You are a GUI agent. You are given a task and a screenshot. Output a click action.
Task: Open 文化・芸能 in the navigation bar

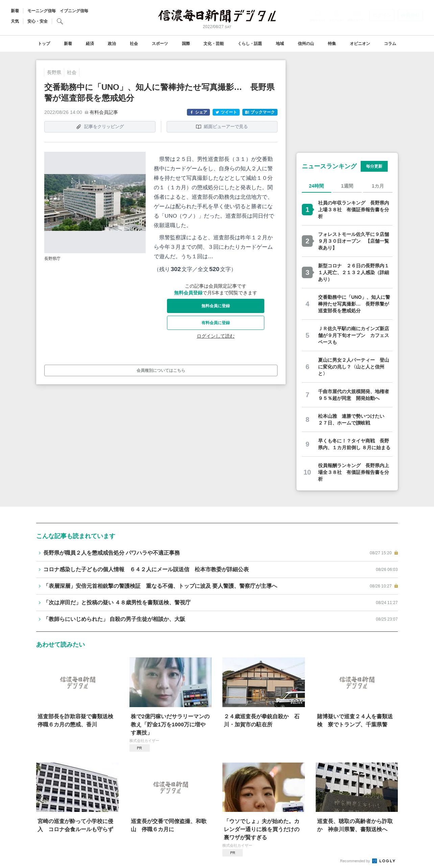[214, 44]
